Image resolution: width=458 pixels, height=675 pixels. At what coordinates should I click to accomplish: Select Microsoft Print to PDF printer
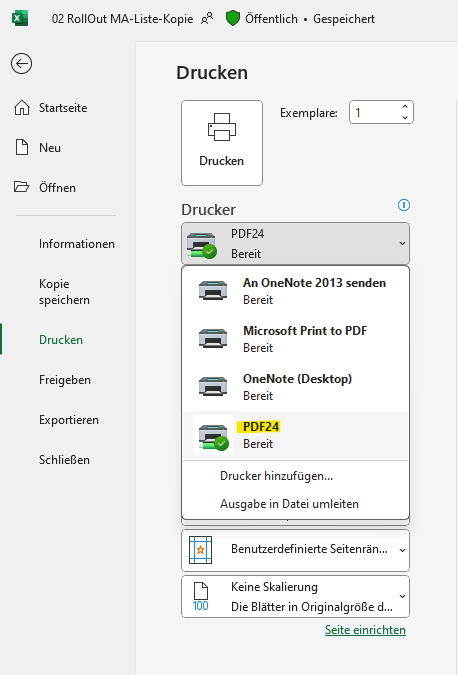[295, 339]
